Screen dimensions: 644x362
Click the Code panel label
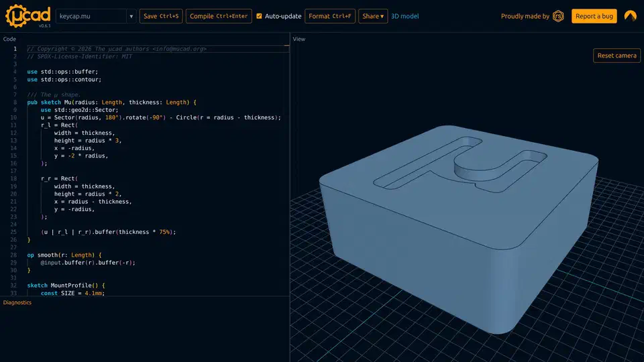[x=9, y=39]
